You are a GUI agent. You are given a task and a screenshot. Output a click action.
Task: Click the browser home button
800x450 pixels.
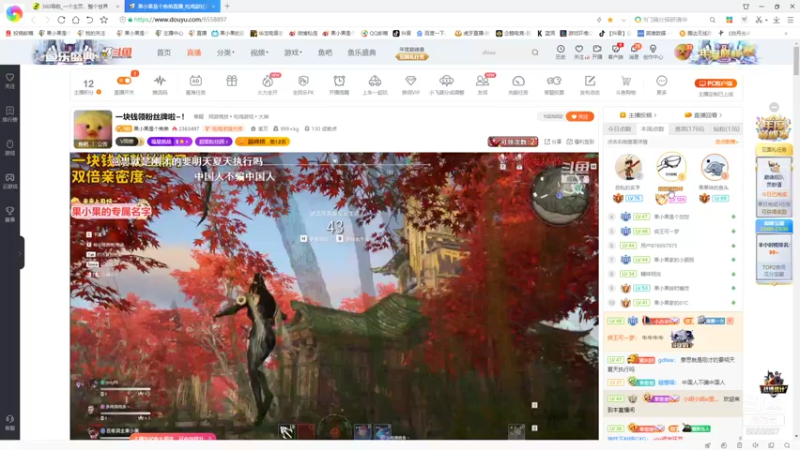[76, 19]
